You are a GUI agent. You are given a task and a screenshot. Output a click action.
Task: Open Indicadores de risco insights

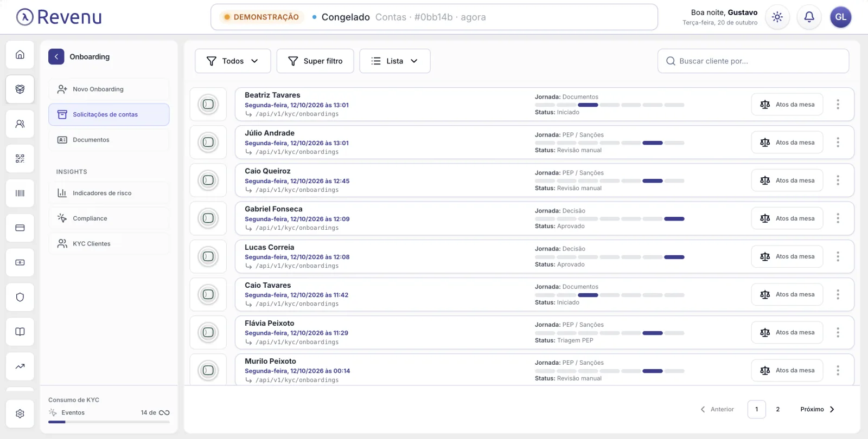(x=108, y=193)
